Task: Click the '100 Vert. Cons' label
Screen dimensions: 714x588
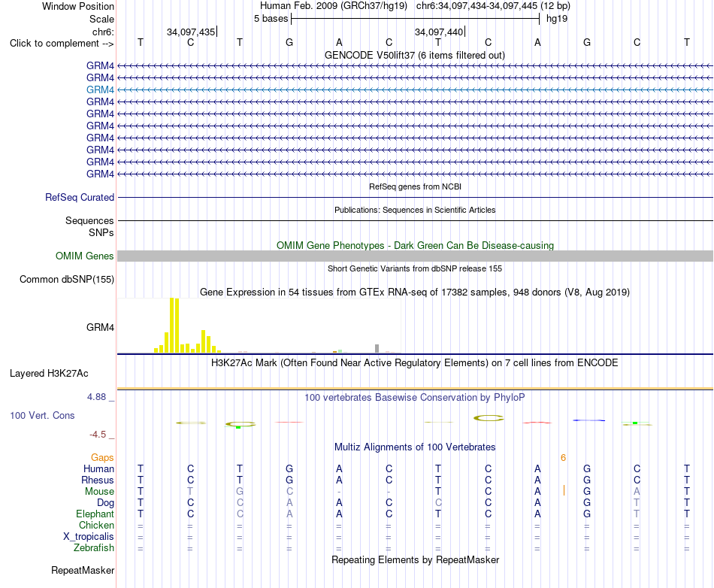Action: tap(42, 415)
